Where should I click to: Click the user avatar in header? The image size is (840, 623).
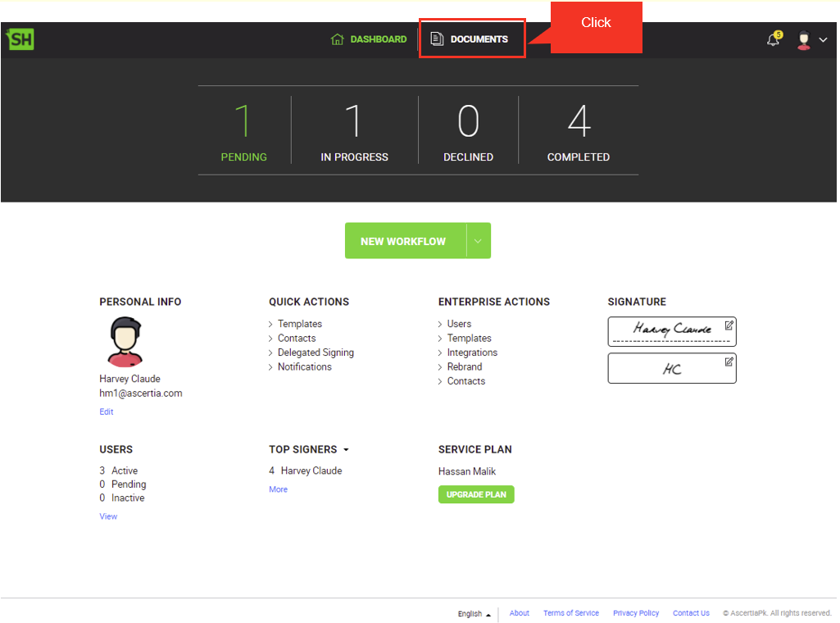pyautogui.click(x=803, y=40)
